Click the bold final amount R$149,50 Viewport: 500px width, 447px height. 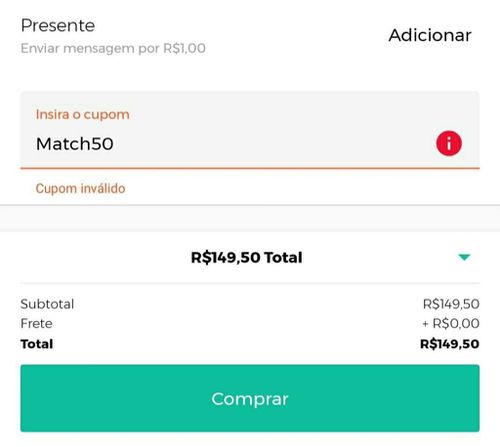[x=450, y=344]
